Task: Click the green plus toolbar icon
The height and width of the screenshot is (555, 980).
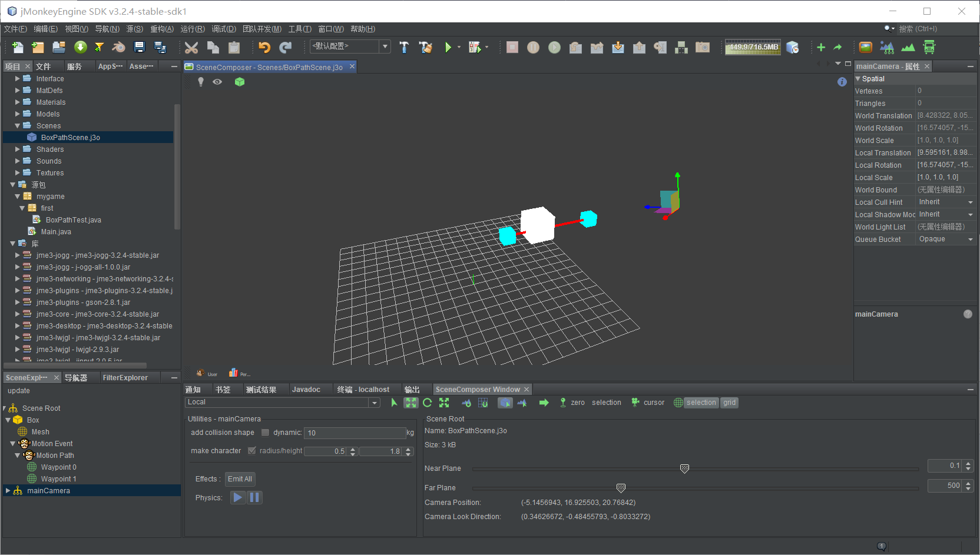Action: pos(821,47)
